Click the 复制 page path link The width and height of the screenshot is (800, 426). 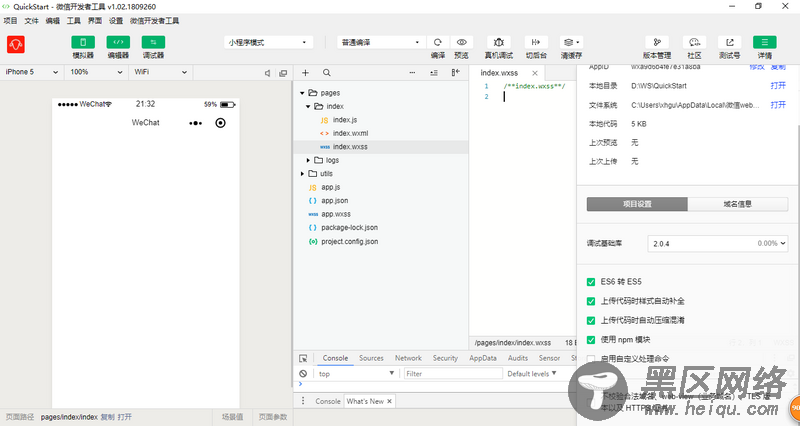coord(107,417)
